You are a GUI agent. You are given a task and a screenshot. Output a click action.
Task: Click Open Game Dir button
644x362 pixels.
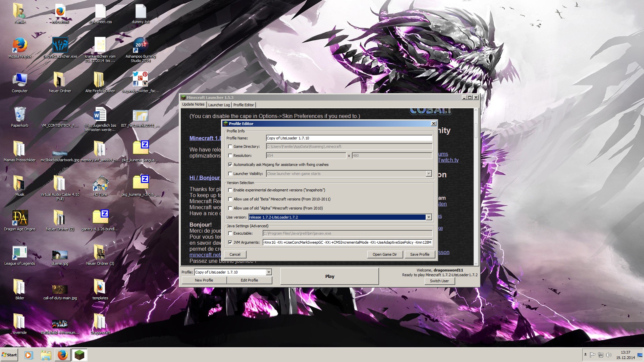tap(384, 254)
